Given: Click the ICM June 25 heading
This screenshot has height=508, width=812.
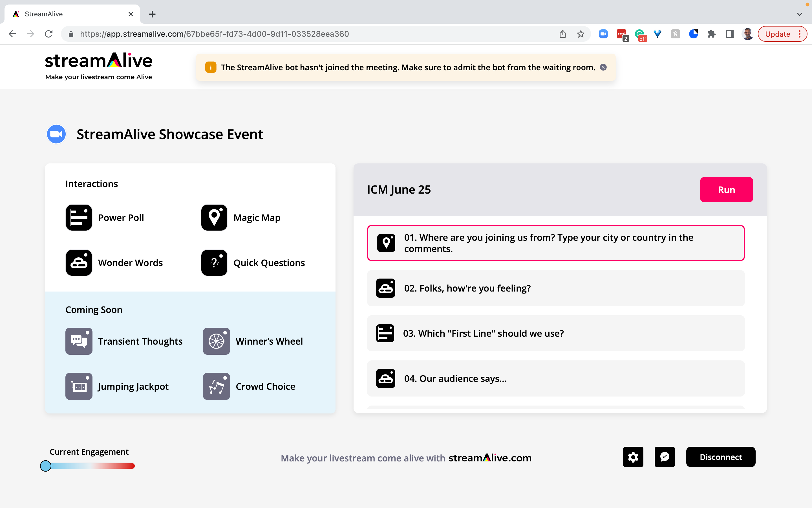Looking at the screenshot, I should click(399, 189).
